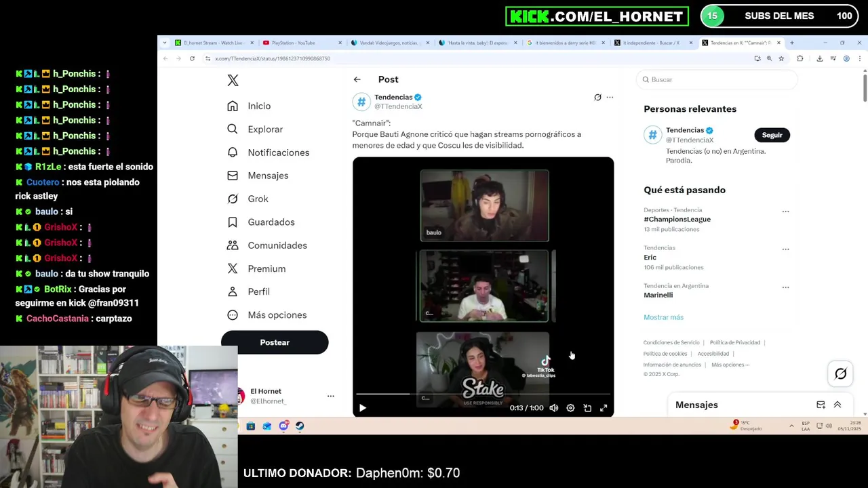Click the X logo in the sidebar
The width and height of the screenshot is (868, 488).
tap(233, 80)
